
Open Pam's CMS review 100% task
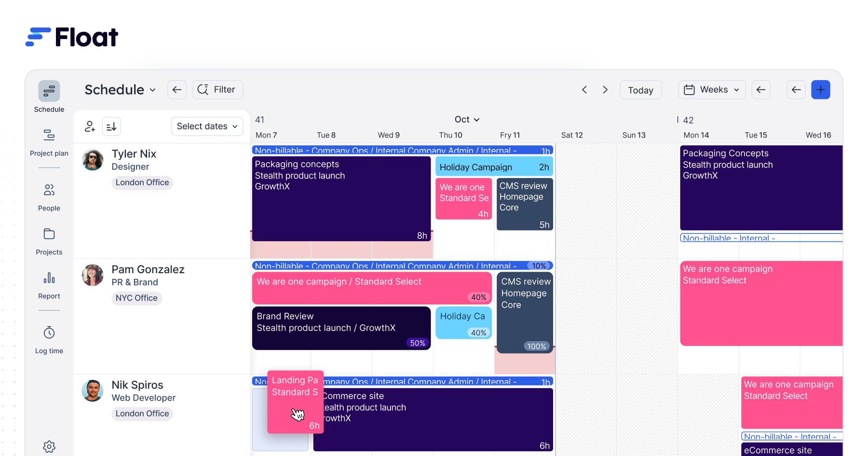click(x=525, y=313)
